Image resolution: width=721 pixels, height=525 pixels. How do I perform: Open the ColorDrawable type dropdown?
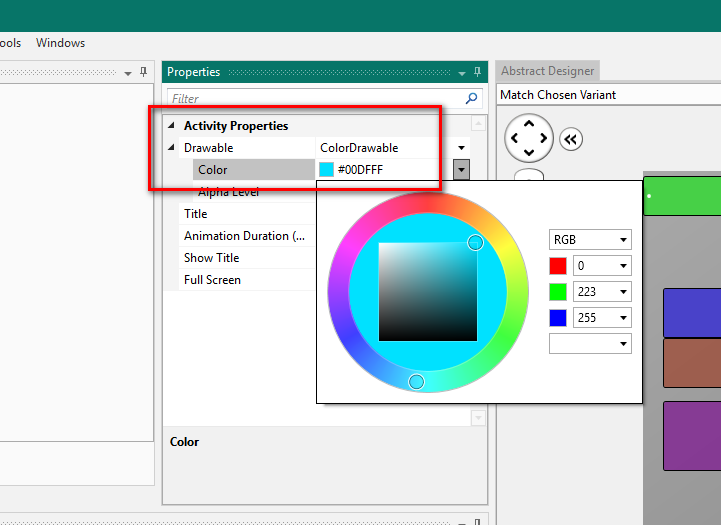click(x=461, y=148)
